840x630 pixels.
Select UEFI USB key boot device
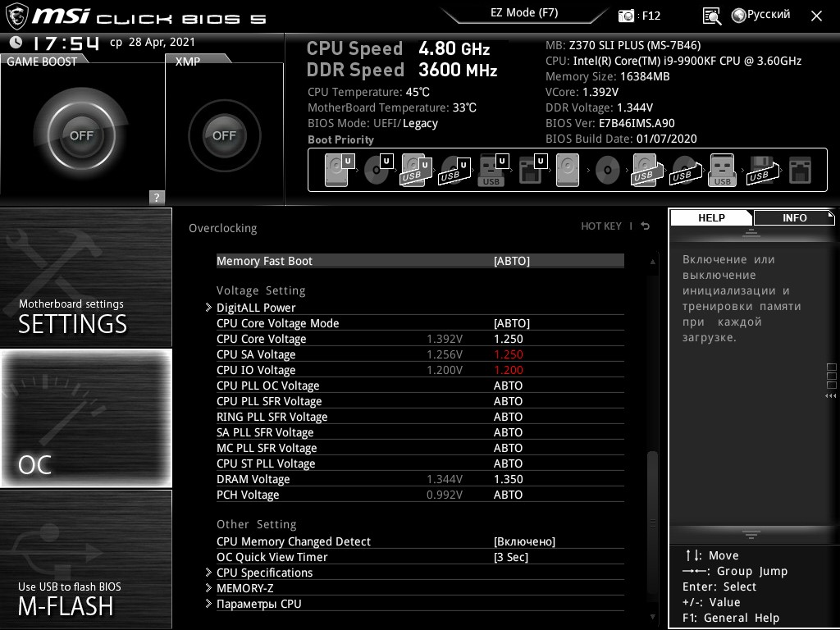pos(493,170)
